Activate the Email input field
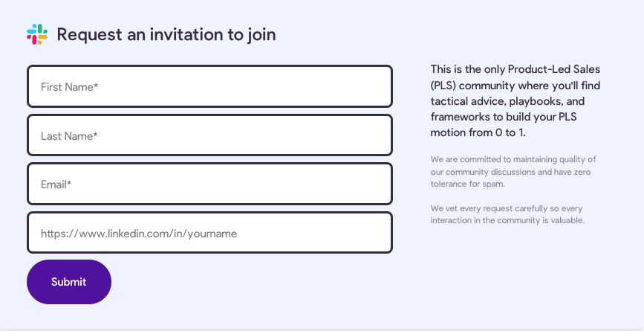The image size is (644, 331). click(x=209, y=184)
